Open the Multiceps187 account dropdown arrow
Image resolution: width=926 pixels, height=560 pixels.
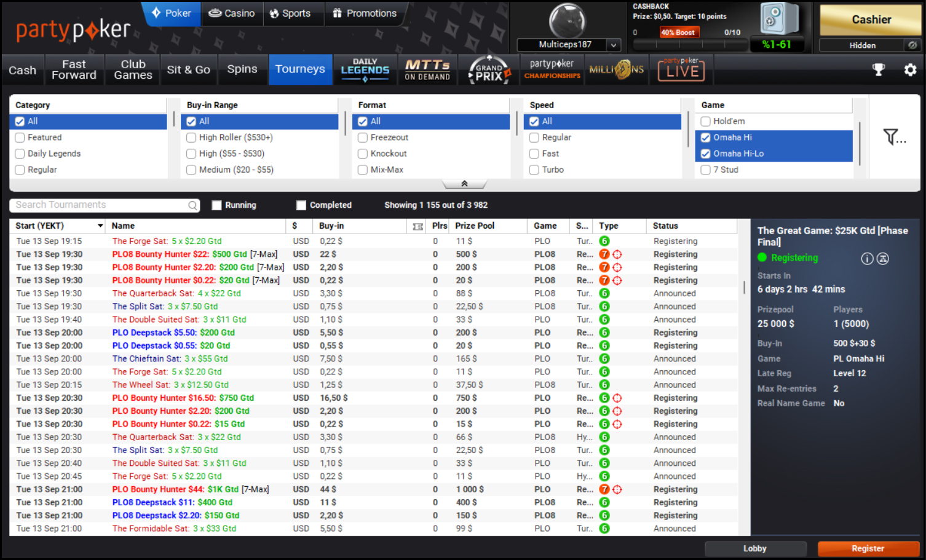(613, 45)
